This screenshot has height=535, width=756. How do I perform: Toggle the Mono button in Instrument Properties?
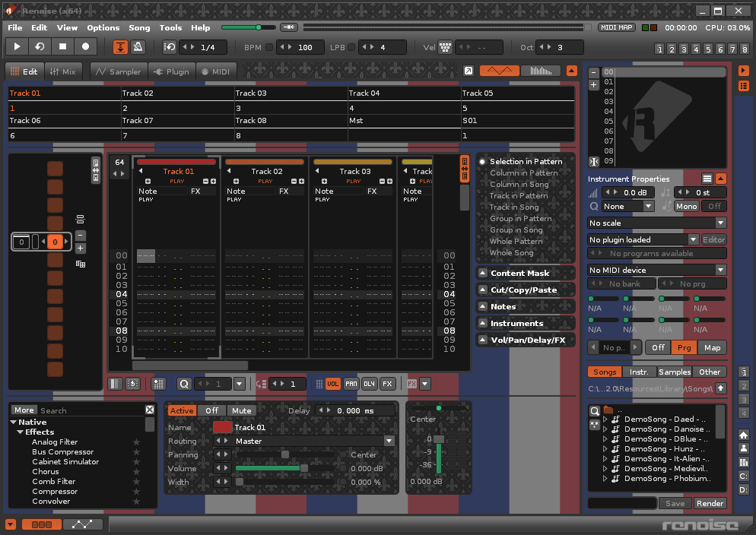coord(686,206)
